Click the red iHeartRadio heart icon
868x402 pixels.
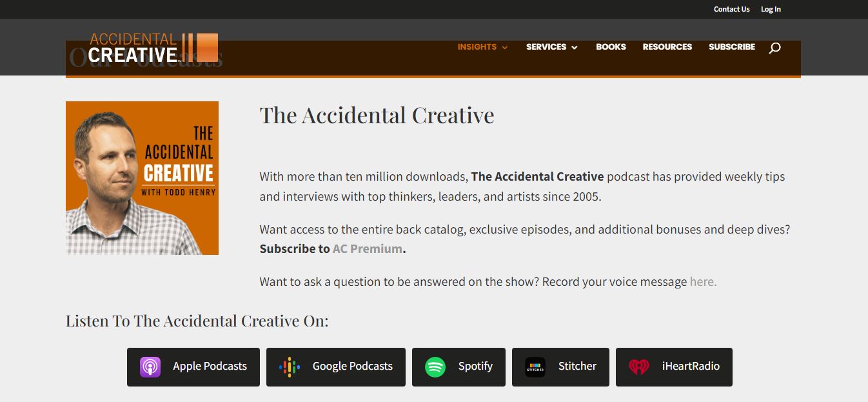pyautogui.click(x=639, y=367)
